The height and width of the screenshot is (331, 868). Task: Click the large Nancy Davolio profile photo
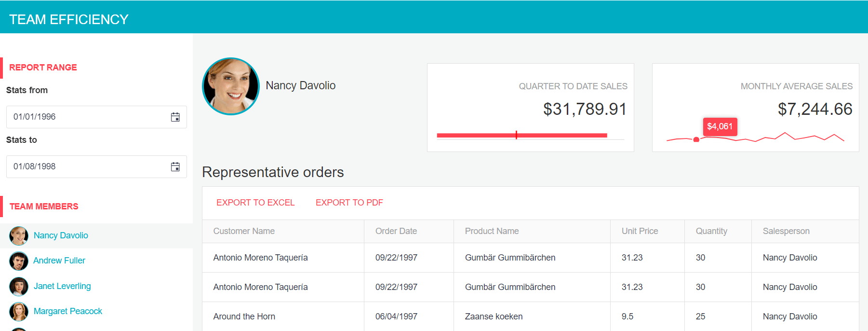231,86
